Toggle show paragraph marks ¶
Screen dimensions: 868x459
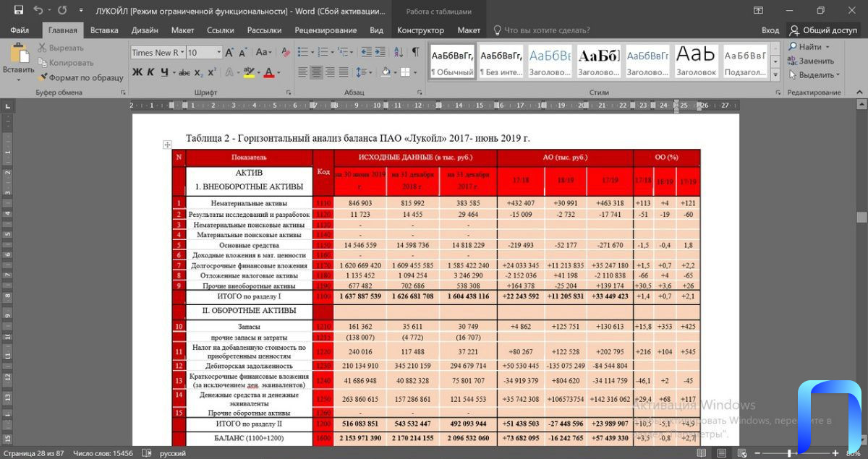tap(415, 53)
